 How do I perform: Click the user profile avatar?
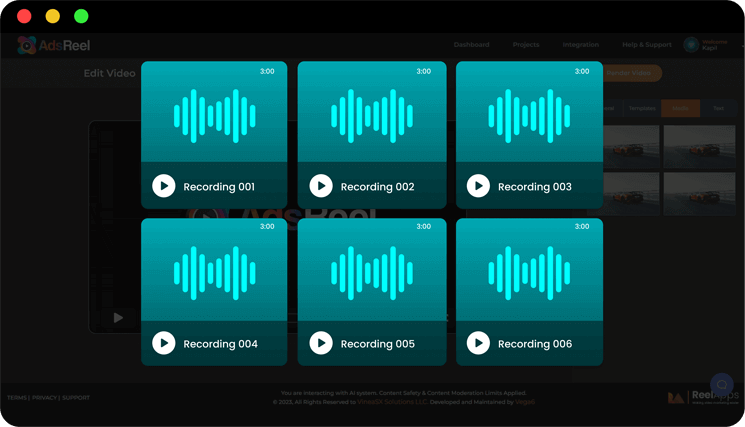tap(691, 45)
